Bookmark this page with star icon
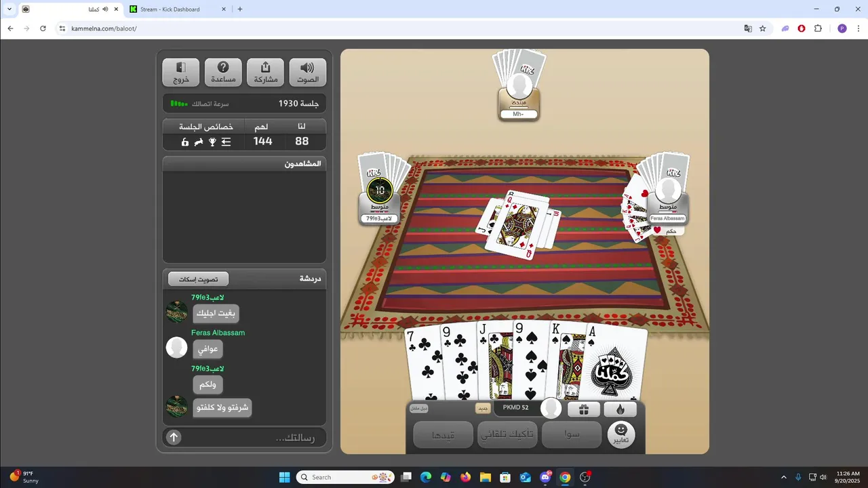 (x=762, y=28)
